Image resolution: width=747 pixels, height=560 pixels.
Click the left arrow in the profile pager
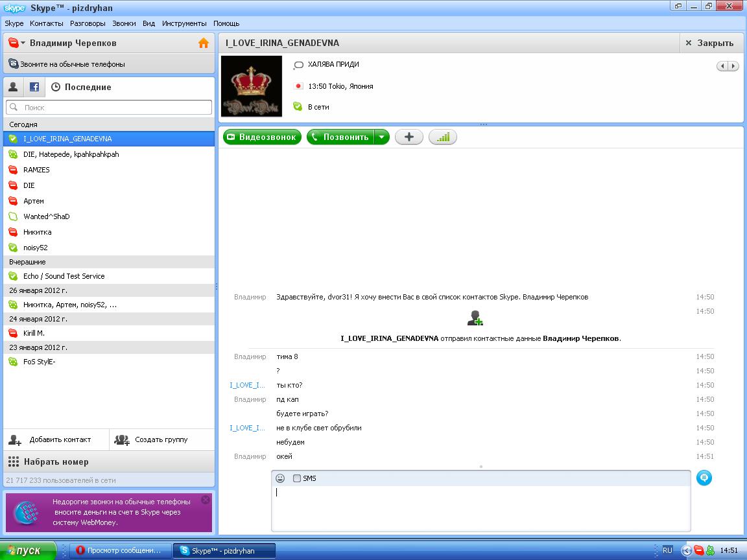(723, 66)
